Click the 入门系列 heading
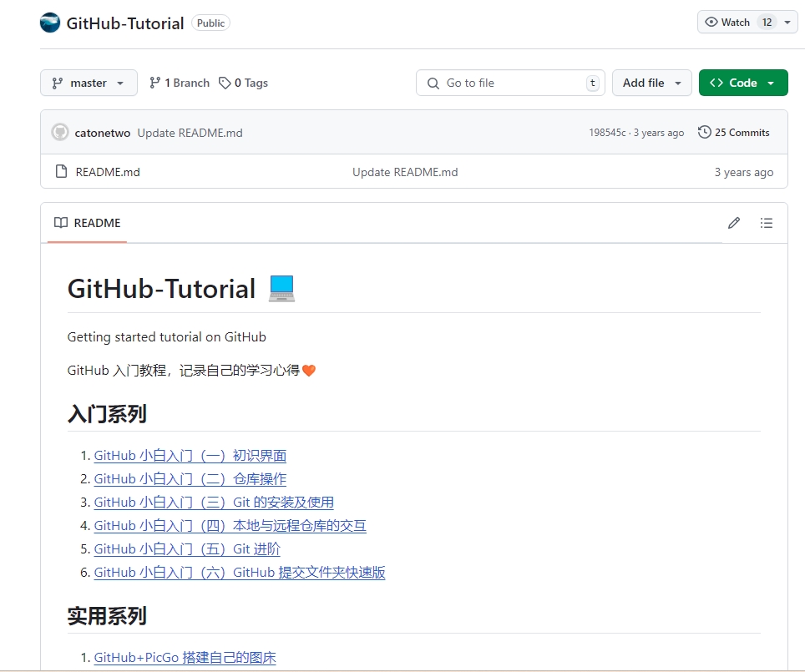This screenshot has height=672, width=805. click(x=107, y=414)
